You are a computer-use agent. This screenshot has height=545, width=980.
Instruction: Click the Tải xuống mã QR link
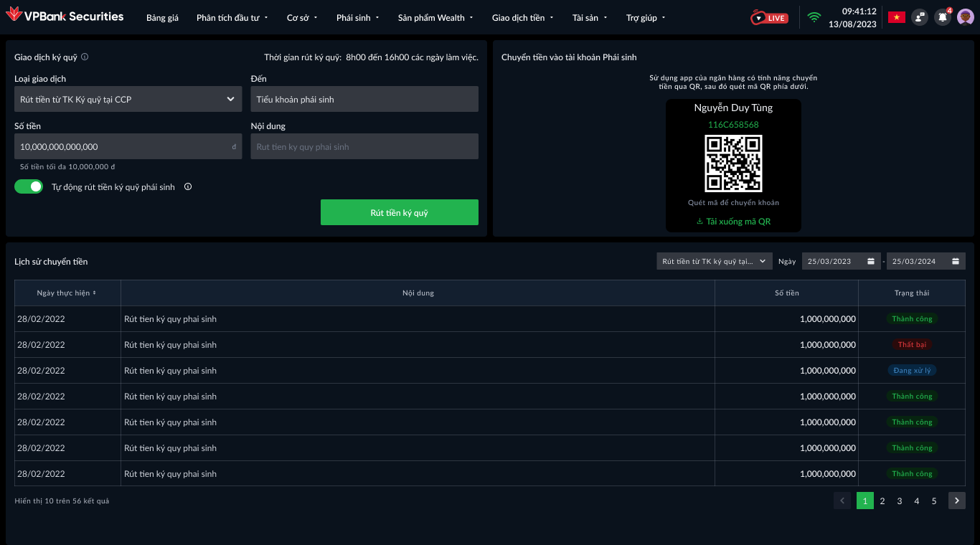[x=733, y=222]
